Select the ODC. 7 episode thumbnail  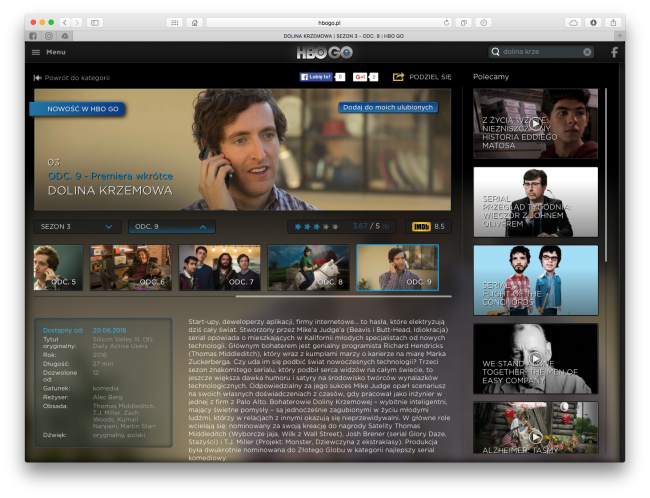[220, 267]
